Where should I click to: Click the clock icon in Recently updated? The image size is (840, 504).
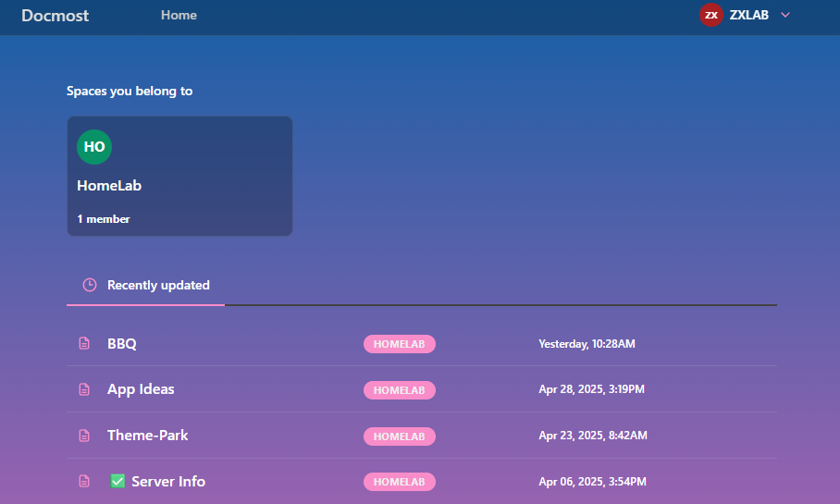90,285
